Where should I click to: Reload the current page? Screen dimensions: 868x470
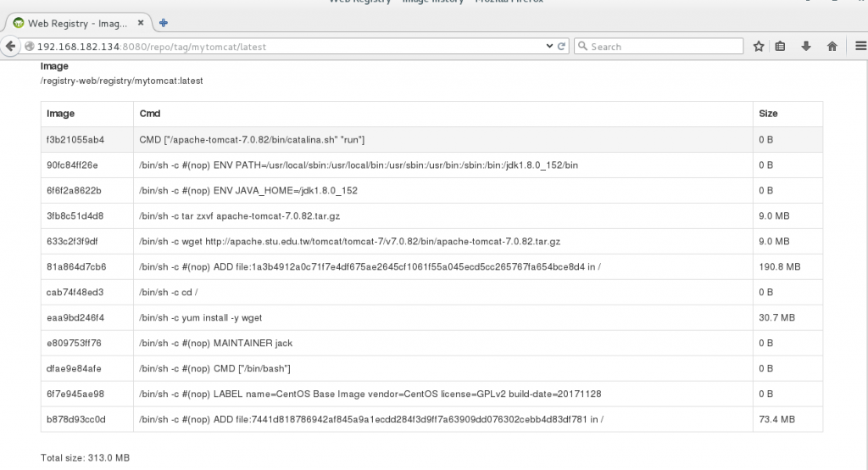point(563,46)
